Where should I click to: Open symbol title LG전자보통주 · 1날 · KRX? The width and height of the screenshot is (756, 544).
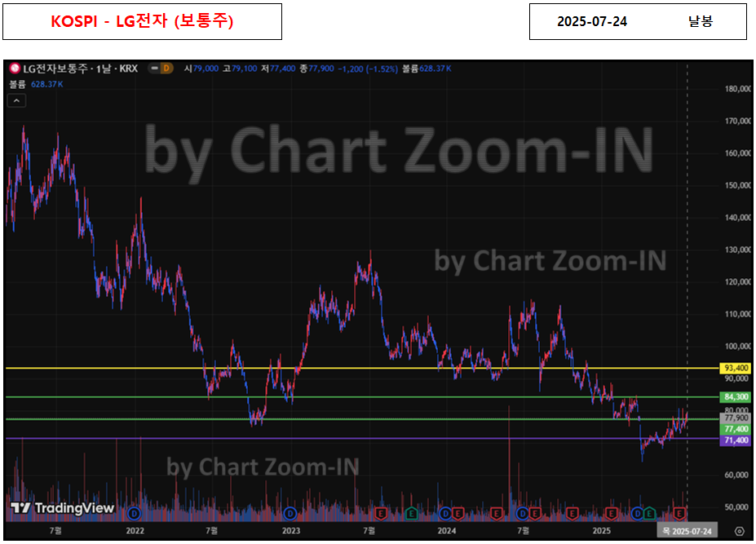point(81,69)
